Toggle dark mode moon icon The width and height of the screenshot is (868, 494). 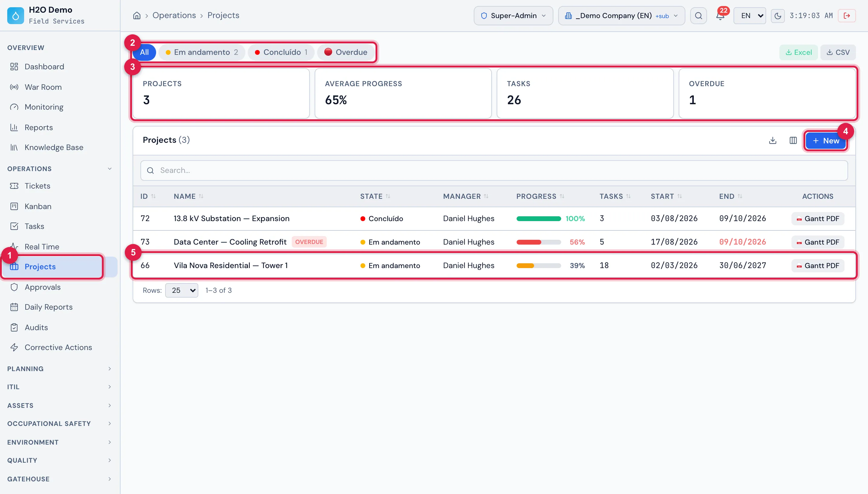pos(777,16)
